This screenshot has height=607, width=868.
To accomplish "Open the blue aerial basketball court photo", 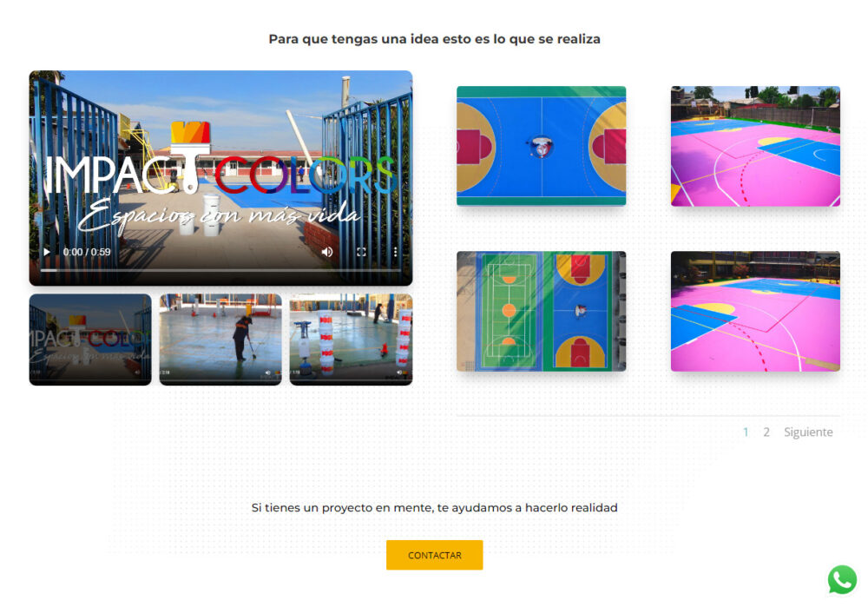I will point(542,146).
